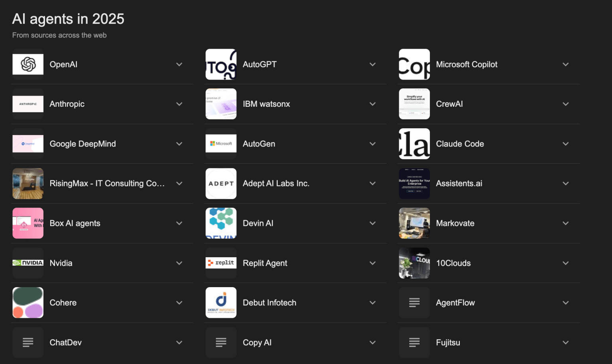This screenshot has width=612, height=364.
Task: Select the 'AgentFlow' label
Action: [x=455, y=303]
